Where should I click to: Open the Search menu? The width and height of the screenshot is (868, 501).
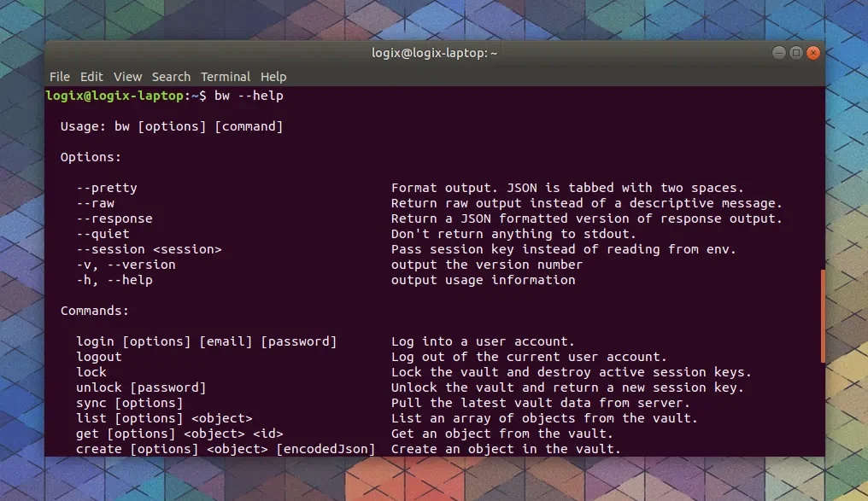(x=171, y=77)
